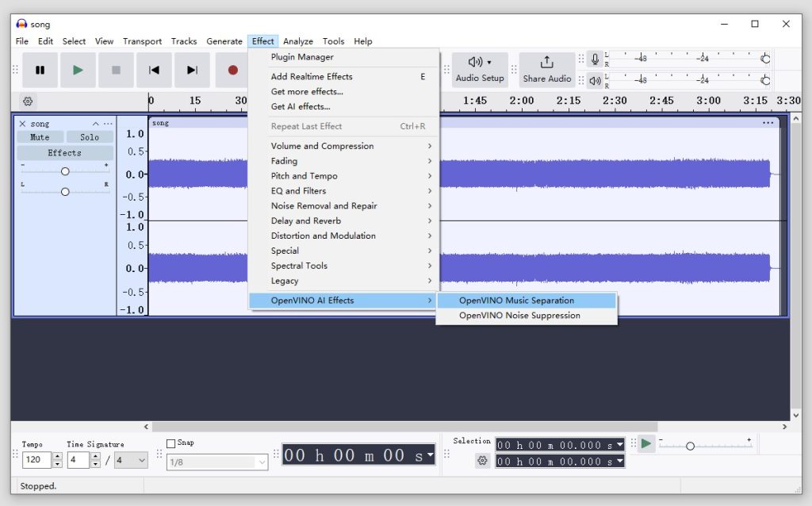This screenshot has height=506, width=812.
Task: Expand Noise Removal and Repair submenu
Action: (343, 206)
